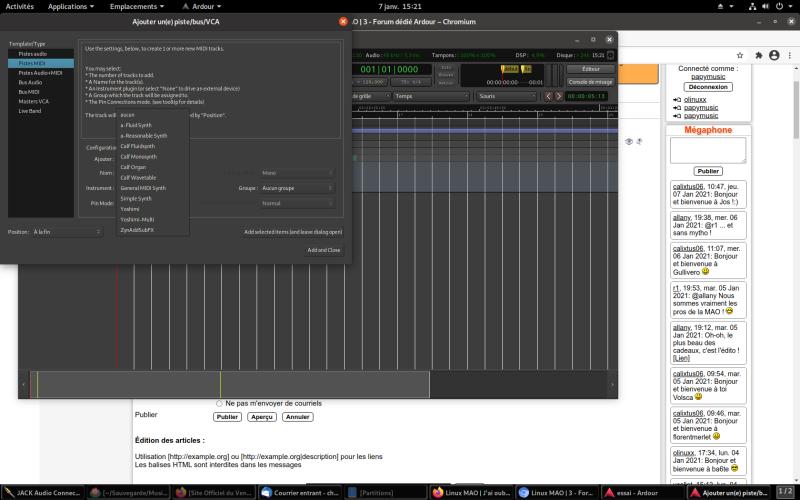The width and height of the screenshot is (800, 500).
Task: Open the Chromium three-dot menu
Action: (790, 55)
